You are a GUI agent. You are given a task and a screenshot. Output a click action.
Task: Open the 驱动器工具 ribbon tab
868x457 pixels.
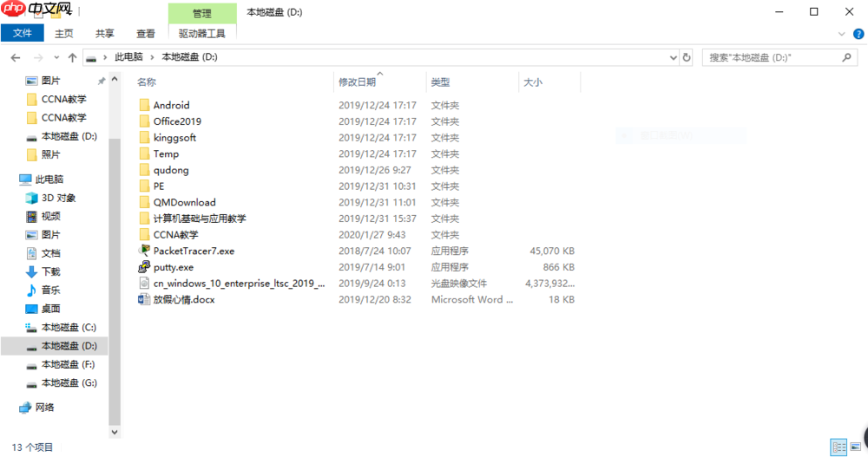pos(202,33)
